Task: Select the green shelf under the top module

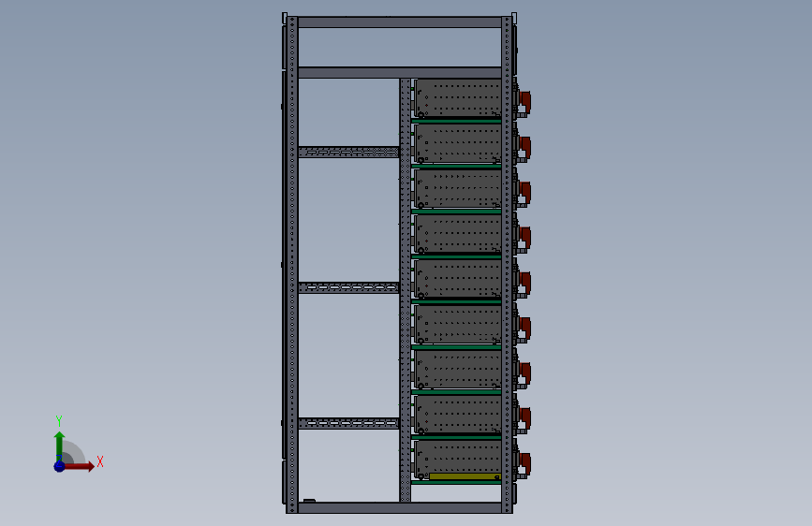Action: point(456,121)
